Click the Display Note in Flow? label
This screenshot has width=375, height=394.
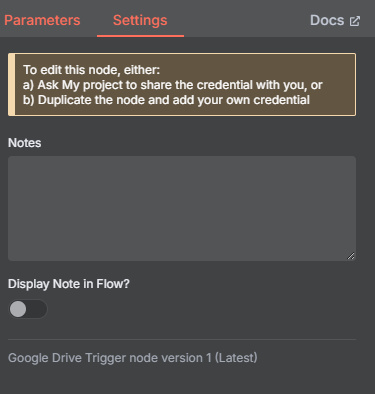[x=69, y=284]
